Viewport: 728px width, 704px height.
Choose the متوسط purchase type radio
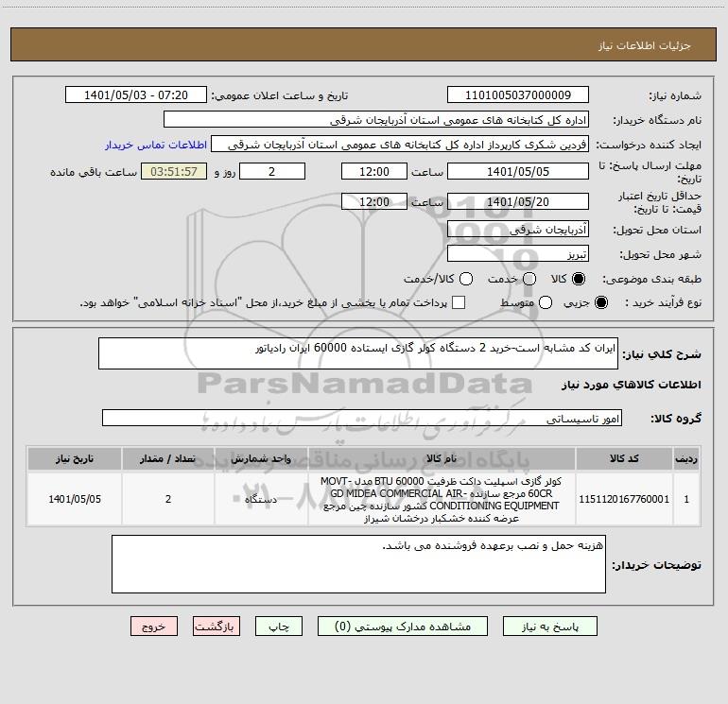click(546, 302)
